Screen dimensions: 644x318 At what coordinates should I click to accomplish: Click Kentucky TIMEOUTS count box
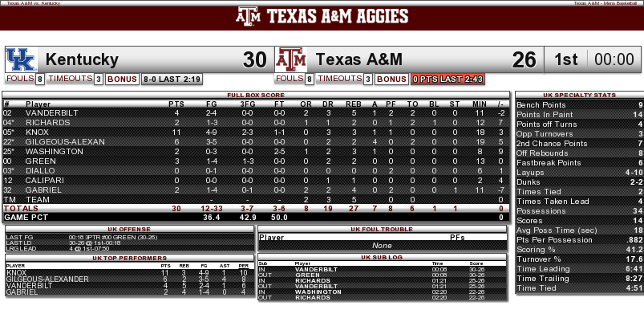tap(98, 79)
